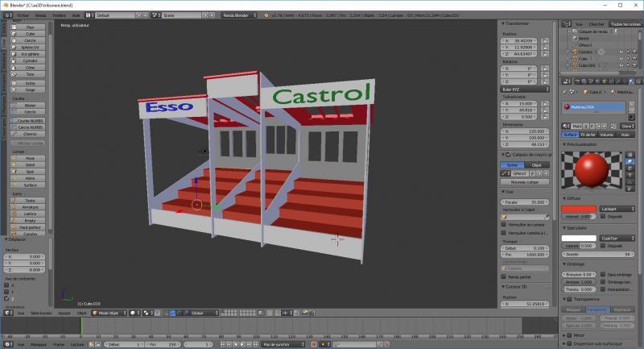
Task: Add a Bézier curve
Action: click(x=30, y=106)
